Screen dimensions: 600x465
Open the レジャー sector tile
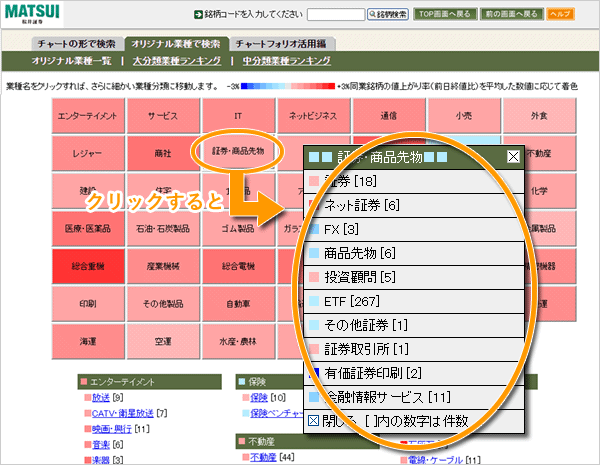click(88, 153)
